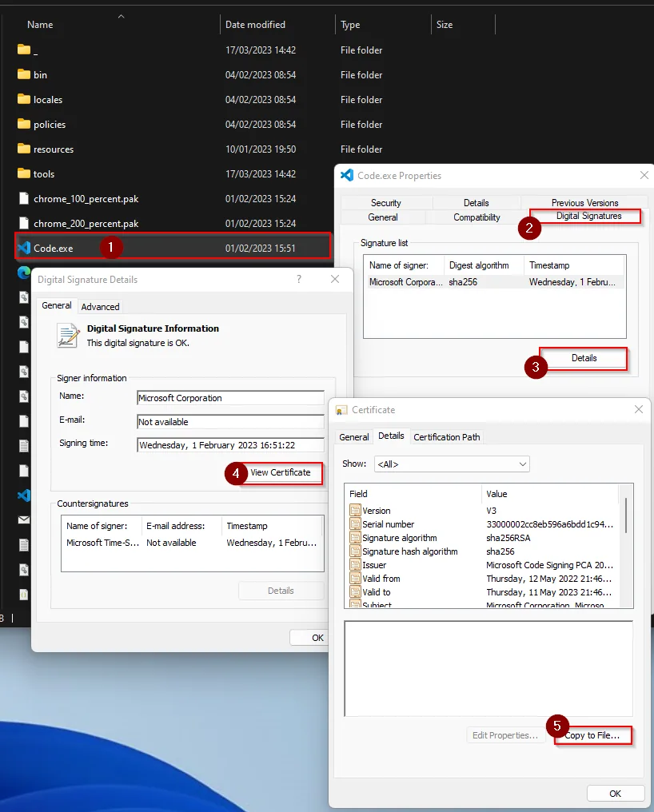This screenshot has height=812, width=654.
Task: Select the chrome_100_percent.pak file icon
Action: point(23,198)
